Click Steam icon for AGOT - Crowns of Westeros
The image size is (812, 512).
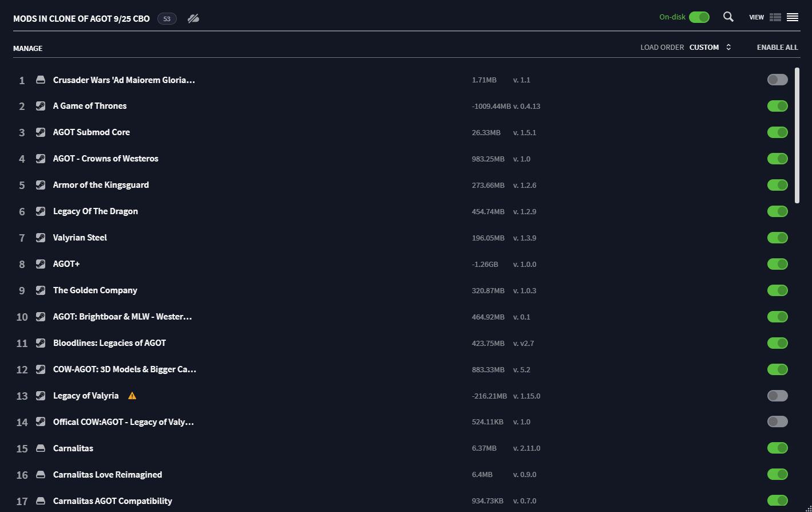pos(41,159)
